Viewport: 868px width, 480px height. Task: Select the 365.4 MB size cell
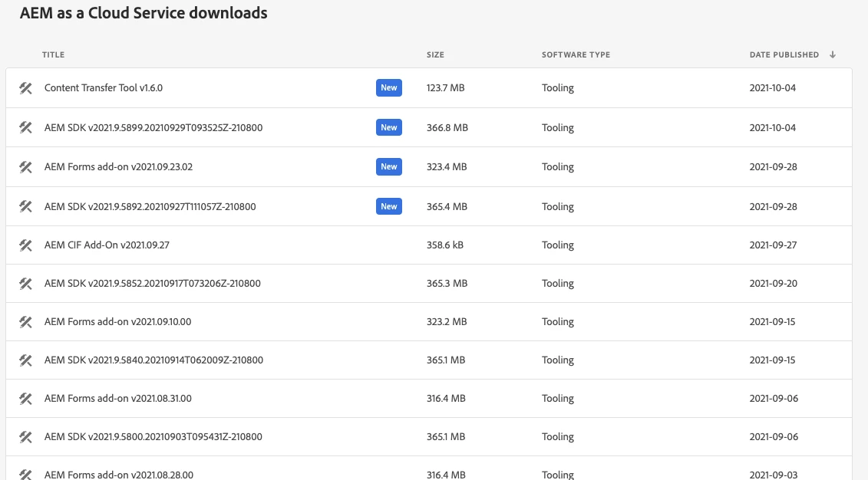pyautogui.click(x=447, y=207)
